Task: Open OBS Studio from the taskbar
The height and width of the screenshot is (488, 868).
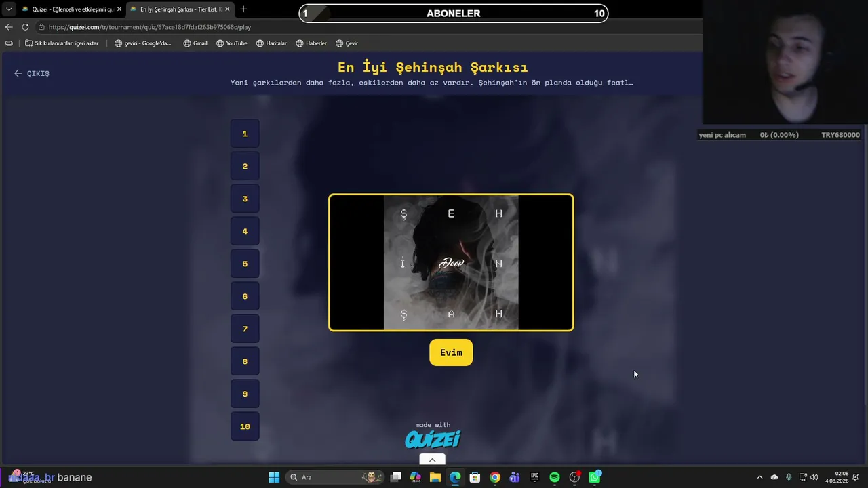Action: click(x=575, y=477)
